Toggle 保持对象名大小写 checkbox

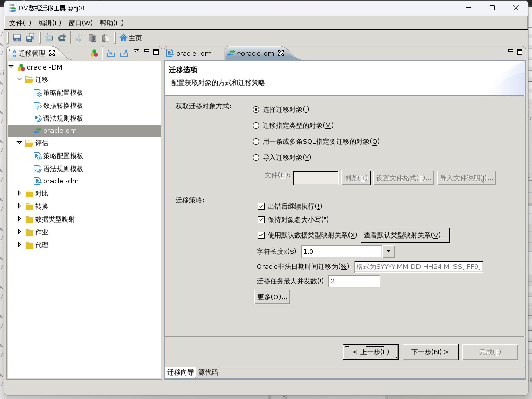(261, 220)
